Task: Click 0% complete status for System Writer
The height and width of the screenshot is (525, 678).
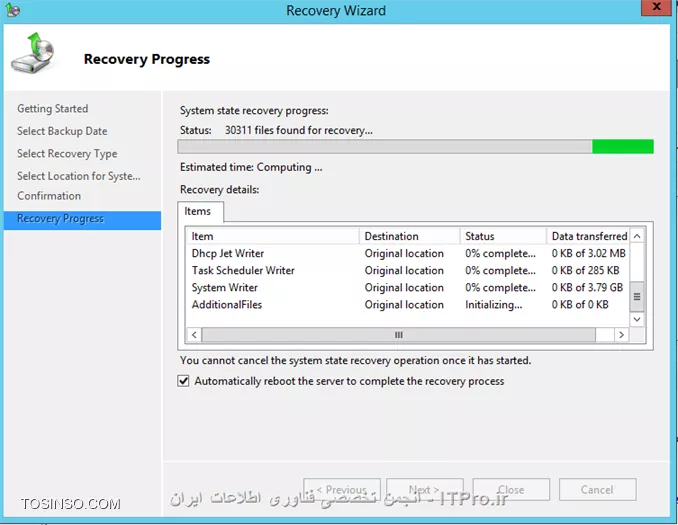Action: 500,288
